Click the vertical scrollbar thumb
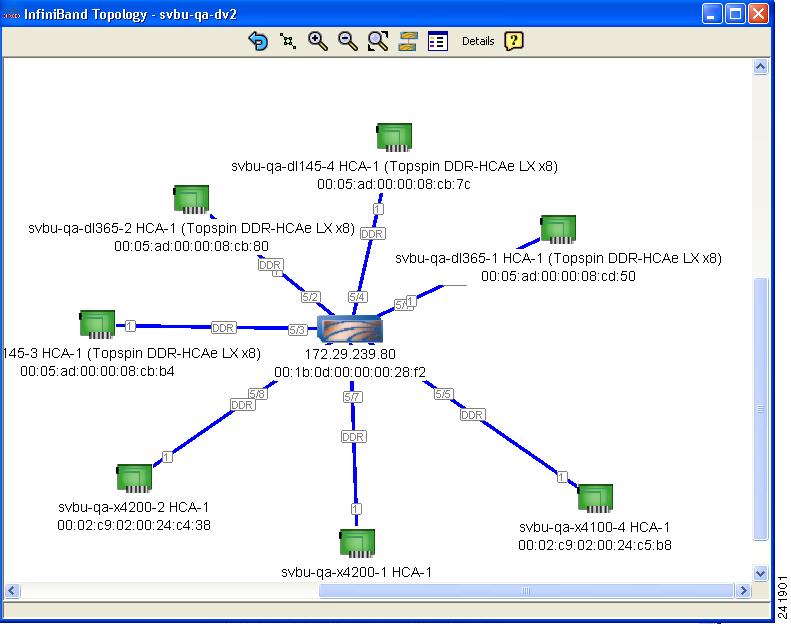This screenshot has height=624, width=791. tap(761, 409)
